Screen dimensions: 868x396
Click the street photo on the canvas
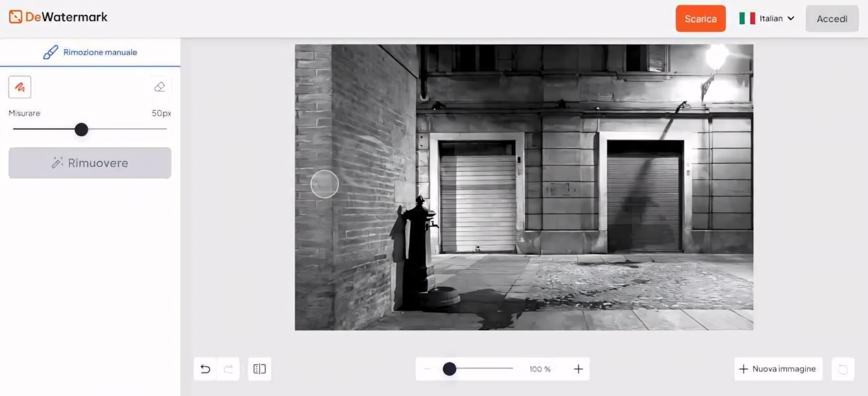coord(524,187)
